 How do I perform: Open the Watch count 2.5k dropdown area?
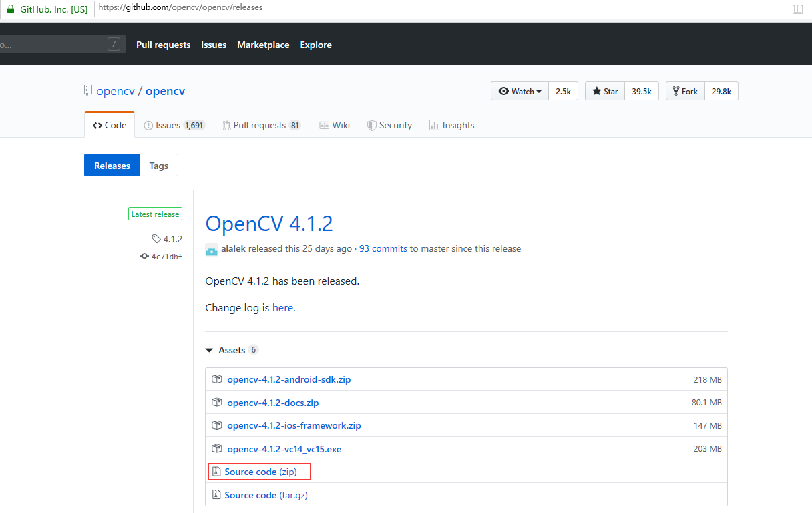pyautogui.click(x=563, y=91)
